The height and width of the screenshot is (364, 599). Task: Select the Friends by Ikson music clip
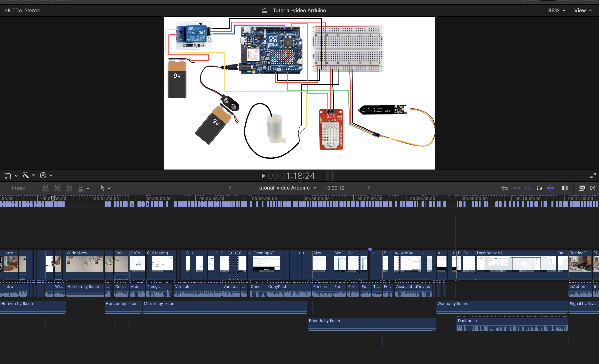click(372, 324)
